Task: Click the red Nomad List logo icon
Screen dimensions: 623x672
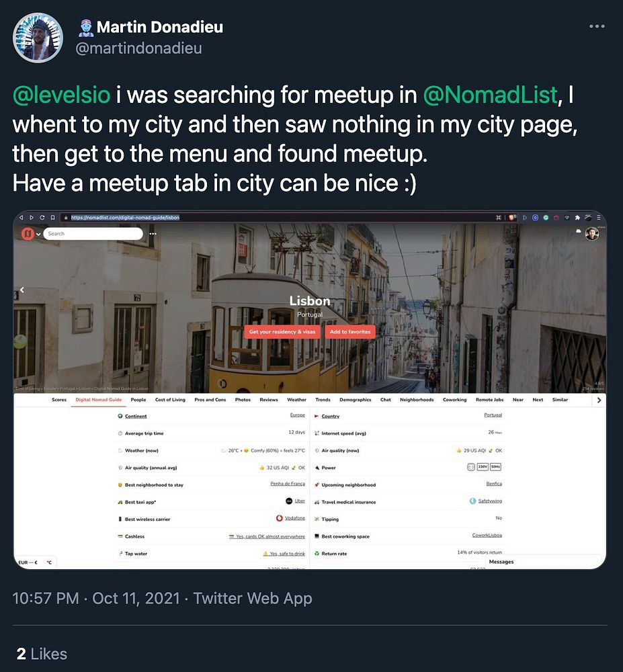Action: (x=28, y=234)
